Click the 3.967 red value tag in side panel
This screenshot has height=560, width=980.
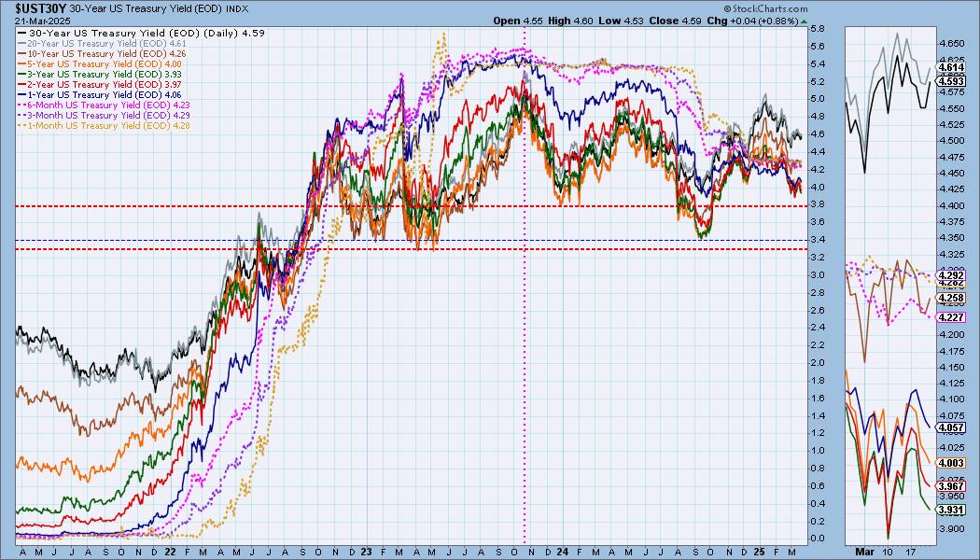(x=951, y=485)
